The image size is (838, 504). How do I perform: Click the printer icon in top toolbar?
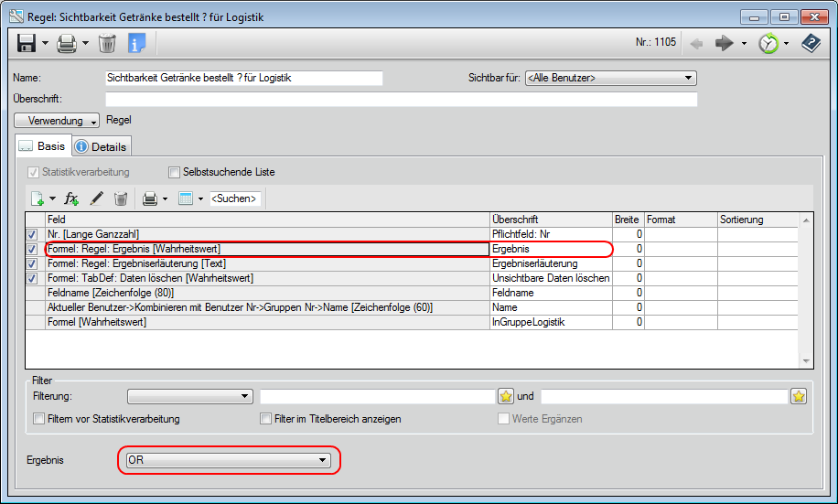pos(67,43)
